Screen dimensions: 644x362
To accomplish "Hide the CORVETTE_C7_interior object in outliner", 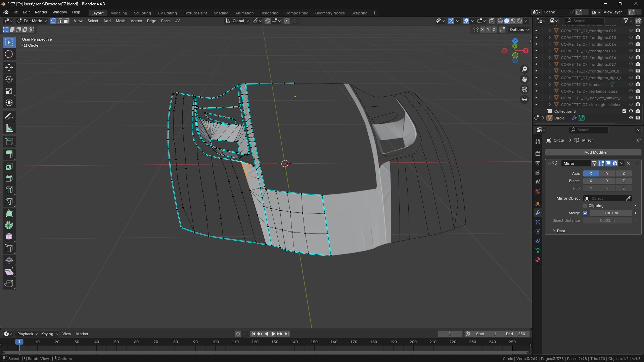I will coord(631,85).
